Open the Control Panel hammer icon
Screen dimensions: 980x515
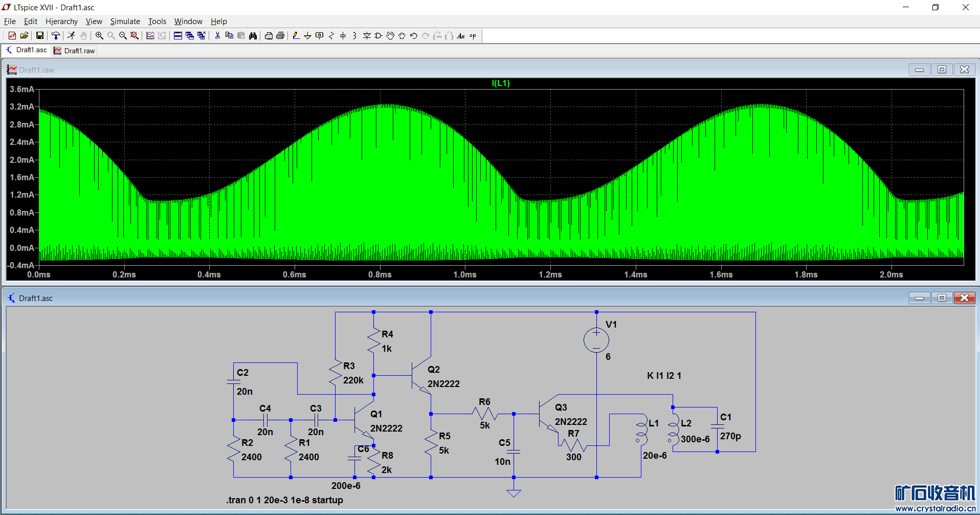55,36
